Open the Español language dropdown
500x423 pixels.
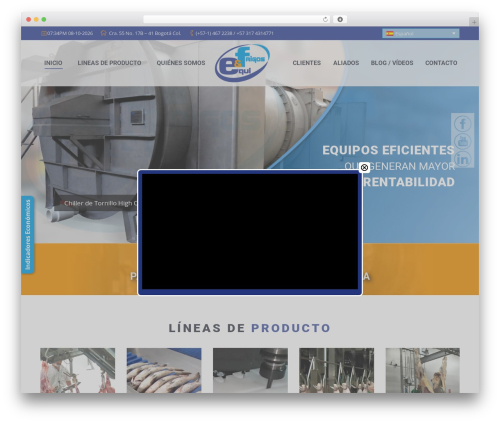(421, 33)
